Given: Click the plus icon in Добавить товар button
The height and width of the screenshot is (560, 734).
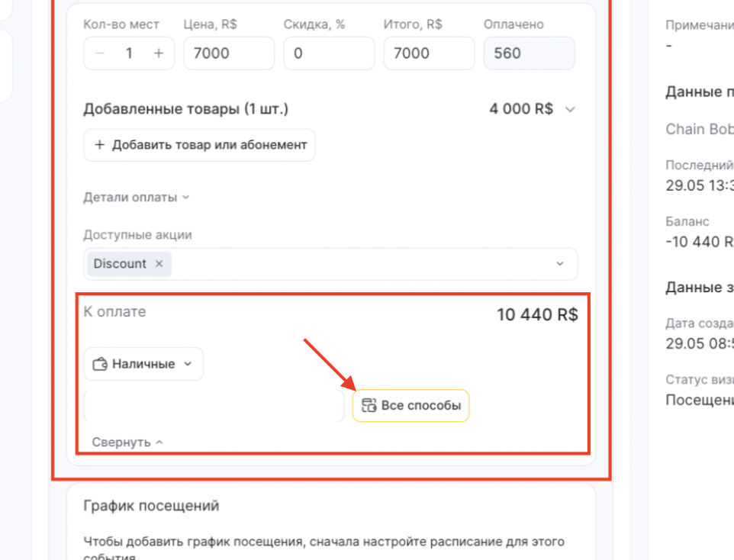Looking at the screenshot, I should [99, 145].
